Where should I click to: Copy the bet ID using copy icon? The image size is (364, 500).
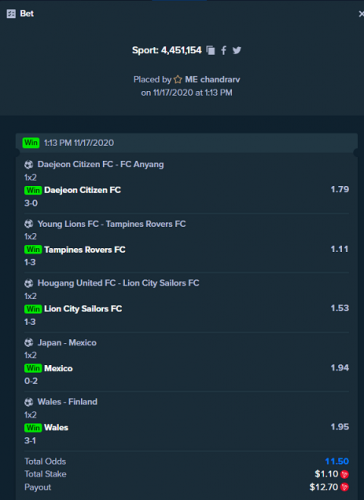click(x=210, y=50)
